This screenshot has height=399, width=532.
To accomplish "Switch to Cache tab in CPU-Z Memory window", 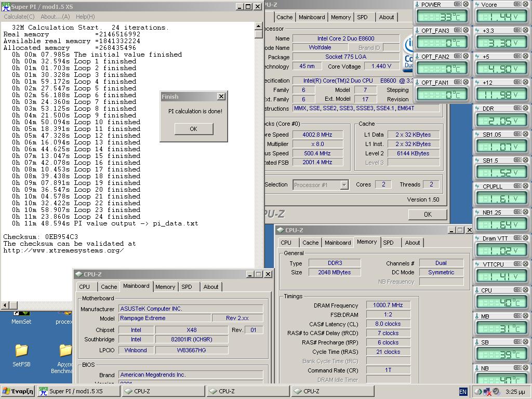I will (x=311, y=243).
